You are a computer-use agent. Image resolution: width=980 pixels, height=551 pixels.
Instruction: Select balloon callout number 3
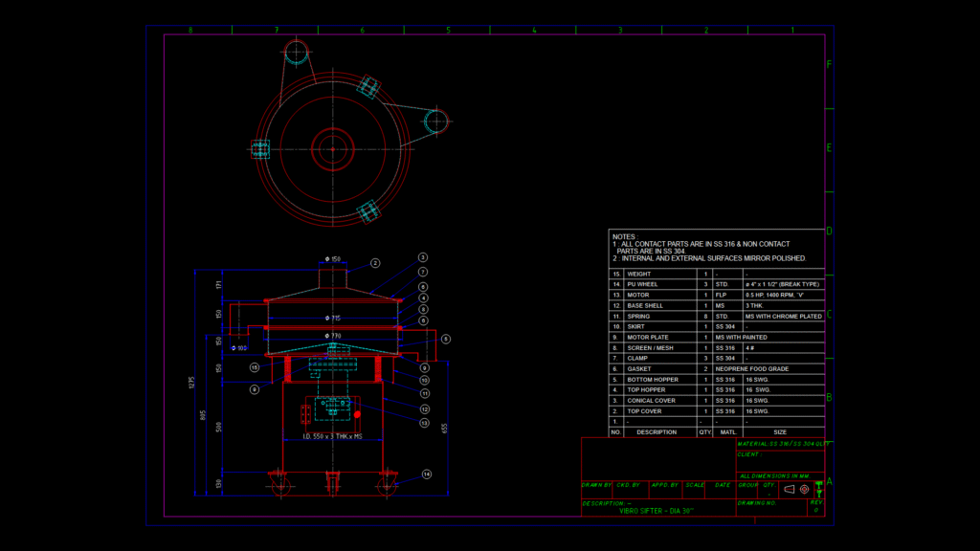coord(422,257)
